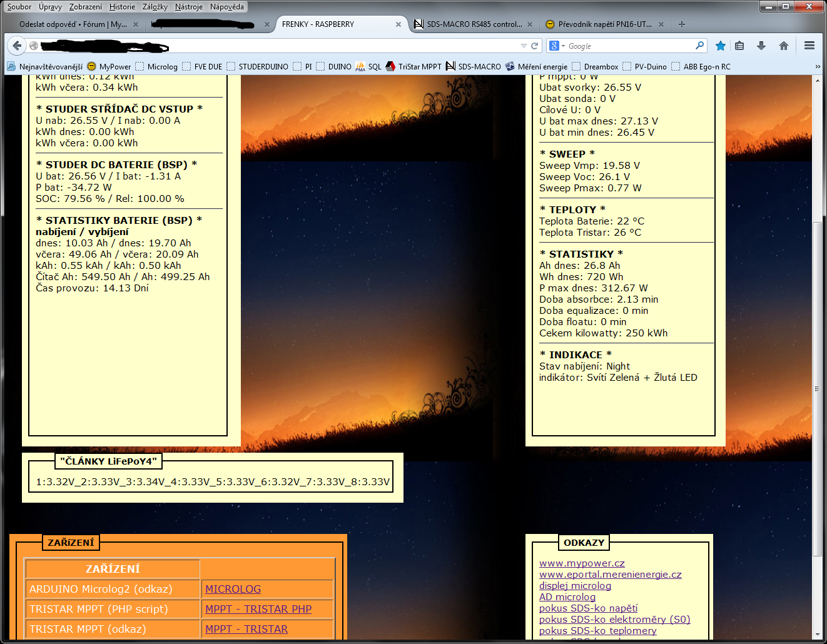Open the Zobrazení menu
The width and height of the screenshot is (827, 644).
click(86, 7)
